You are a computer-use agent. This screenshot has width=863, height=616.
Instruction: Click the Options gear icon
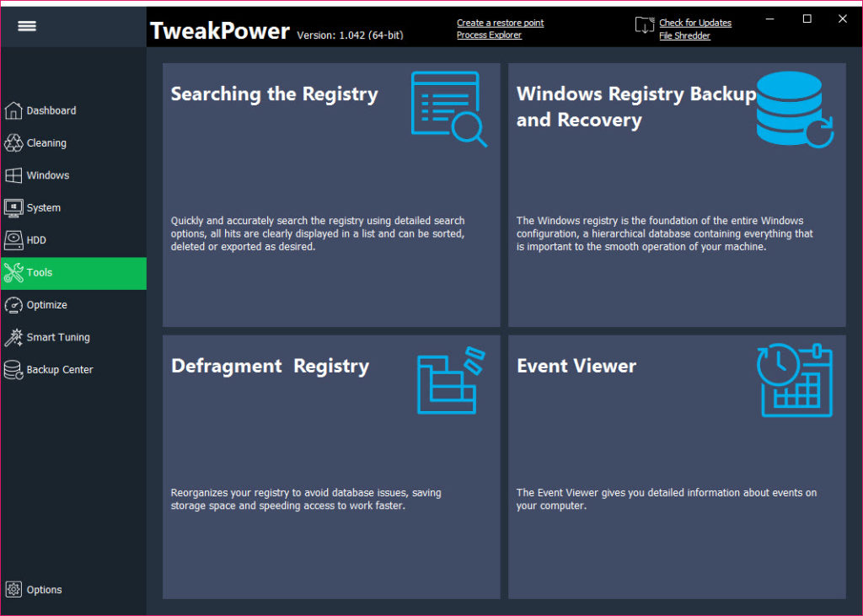click(x=13, y=590)
